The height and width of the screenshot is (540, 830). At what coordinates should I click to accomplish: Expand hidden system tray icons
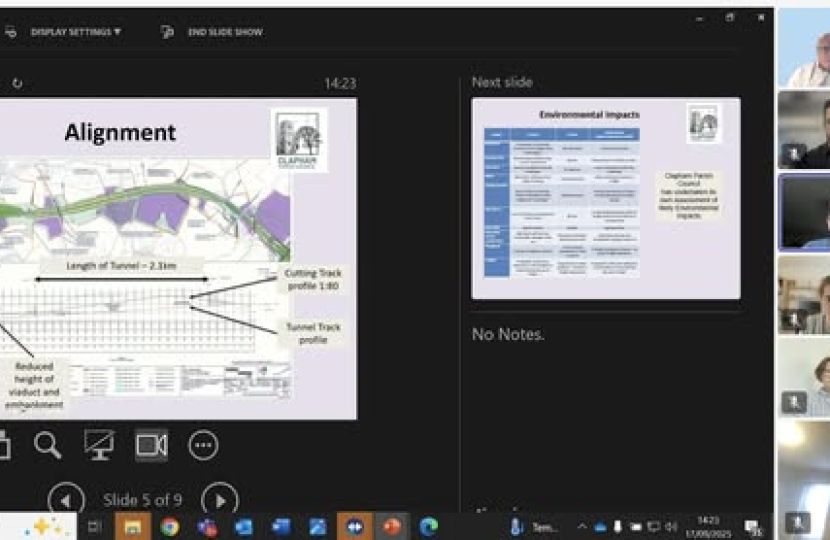click(x=582, y=526)
